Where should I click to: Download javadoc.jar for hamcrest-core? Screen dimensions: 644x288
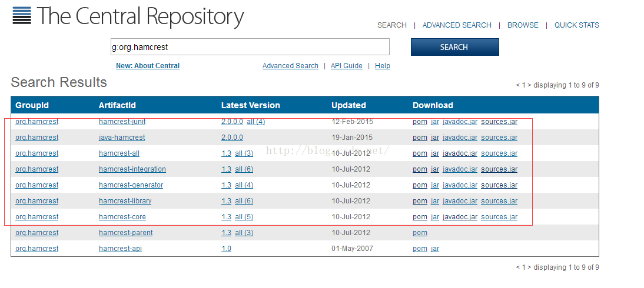click(460, 217)
